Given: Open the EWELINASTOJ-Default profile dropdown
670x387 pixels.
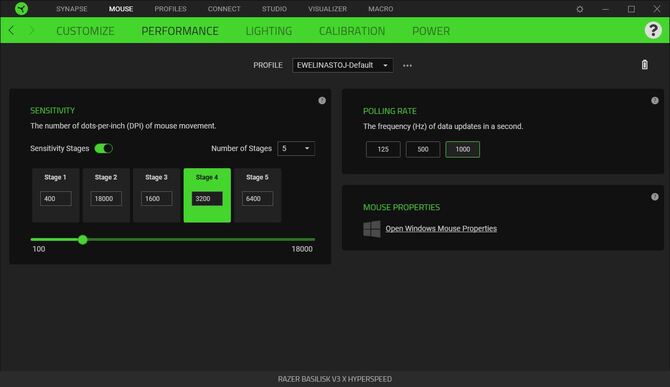Looking at the screenshot, I should click(x=342, y=65).
